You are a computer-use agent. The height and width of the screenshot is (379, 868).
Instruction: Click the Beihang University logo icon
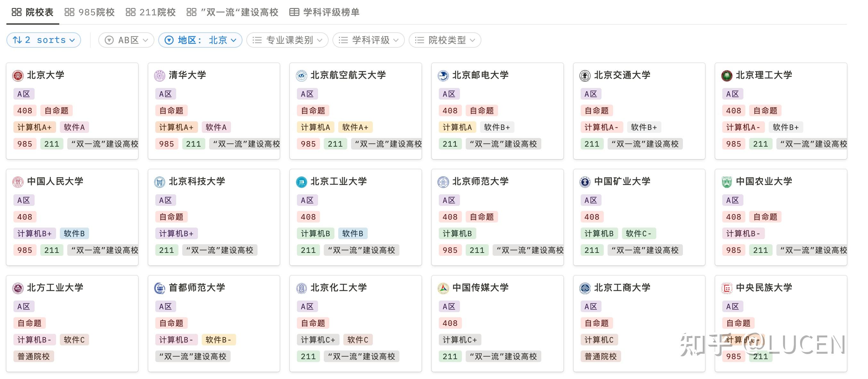[x=301, y=76]
